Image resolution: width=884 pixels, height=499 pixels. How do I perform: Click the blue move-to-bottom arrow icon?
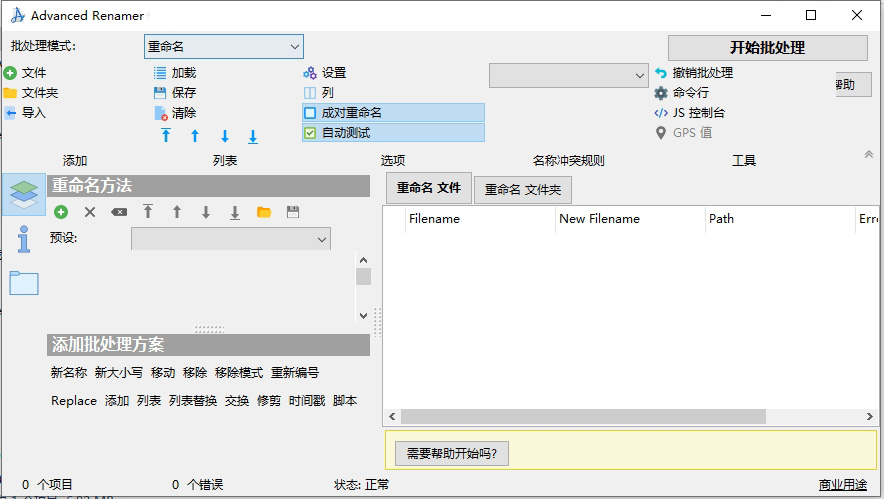pos(253,136)
